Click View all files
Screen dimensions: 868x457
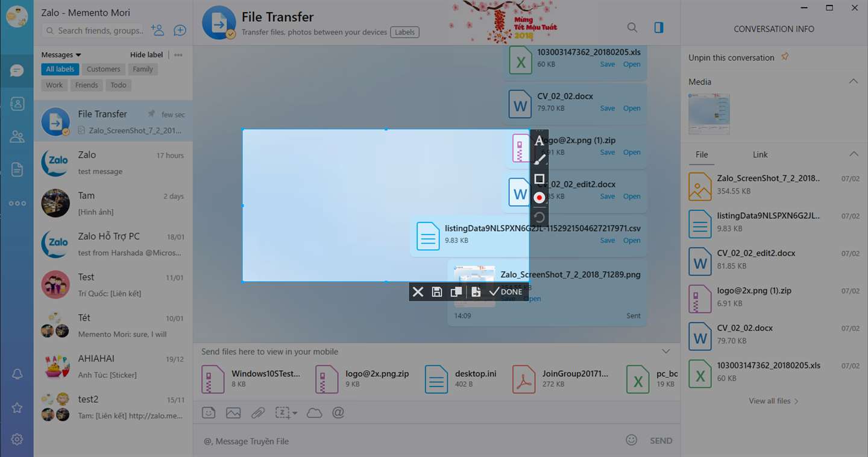click(773, 401)
